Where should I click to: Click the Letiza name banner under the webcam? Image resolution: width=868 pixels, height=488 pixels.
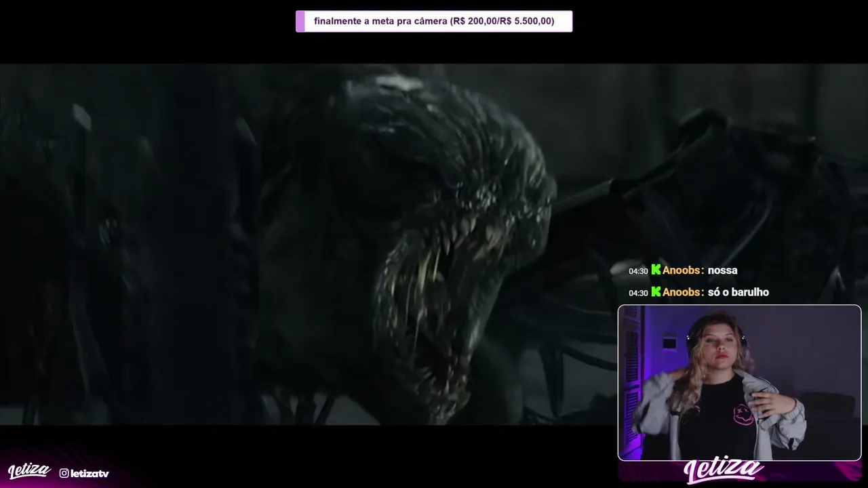click(724, 471)
